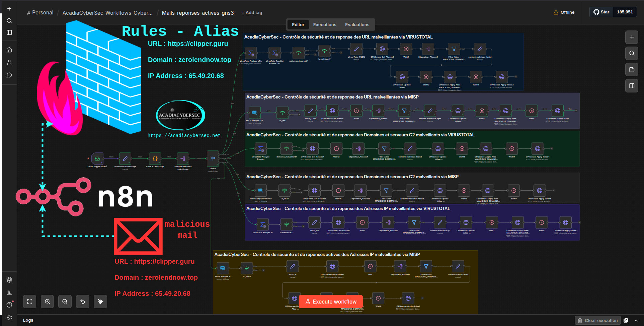Select the Virus_Total_FQDN edit node

(356, 49)
